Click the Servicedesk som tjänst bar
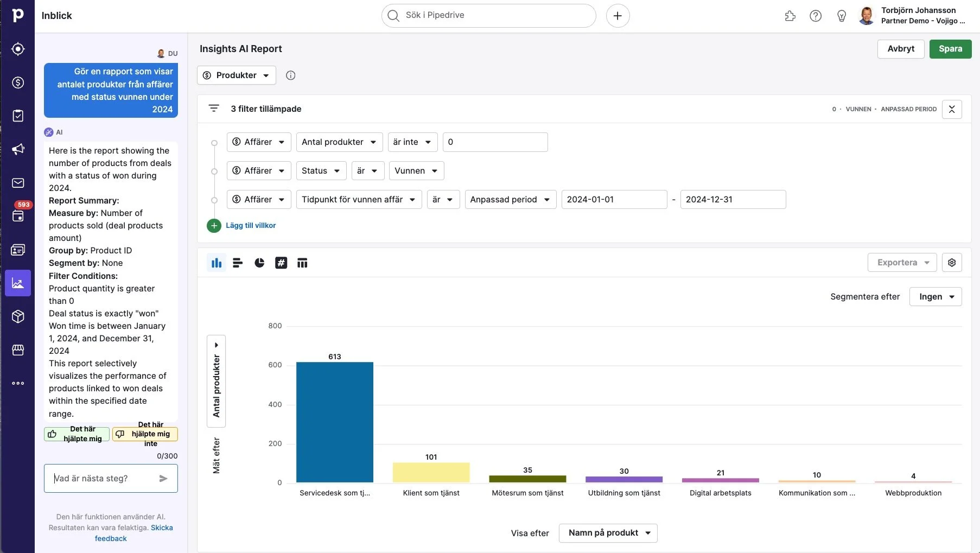980x553 pixels. (x=335, y=422)
